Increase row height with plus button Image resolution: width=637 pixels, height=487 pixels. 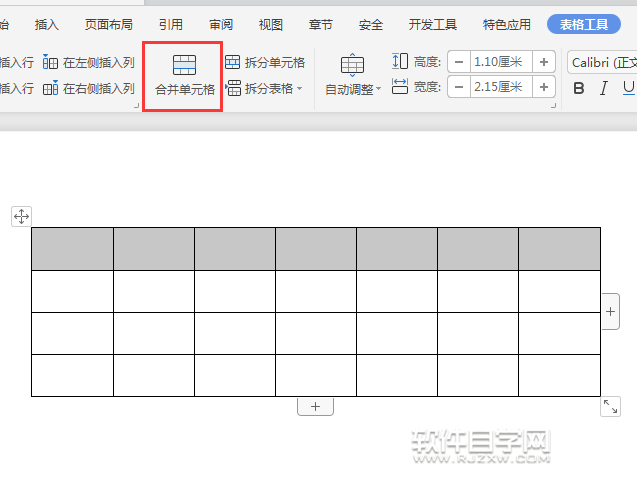544,62
